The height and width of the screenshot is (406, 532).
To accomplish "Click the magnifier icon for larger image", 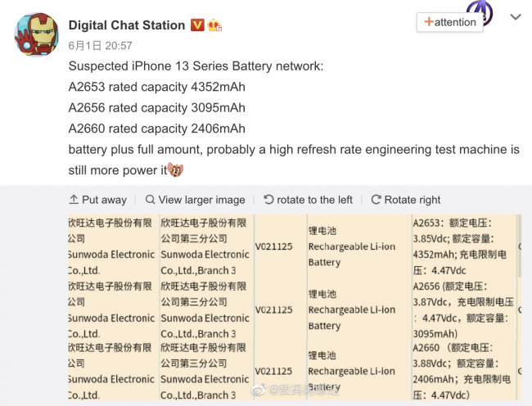I will click(x=150, y=200).
